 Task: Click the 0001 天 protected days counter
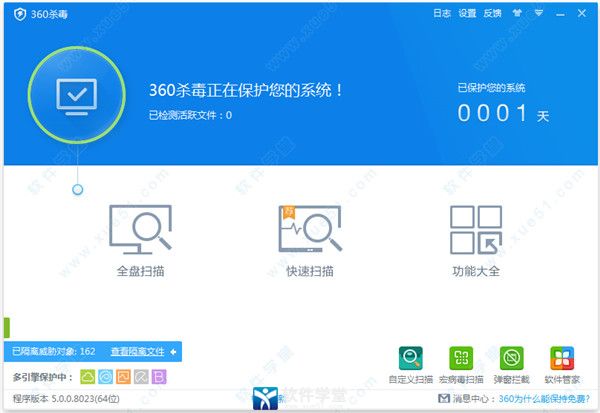click(503, 114)
